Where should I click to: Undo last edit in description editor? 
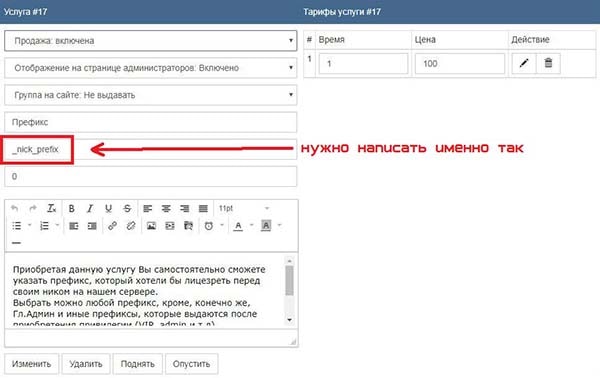coord(15,209)
